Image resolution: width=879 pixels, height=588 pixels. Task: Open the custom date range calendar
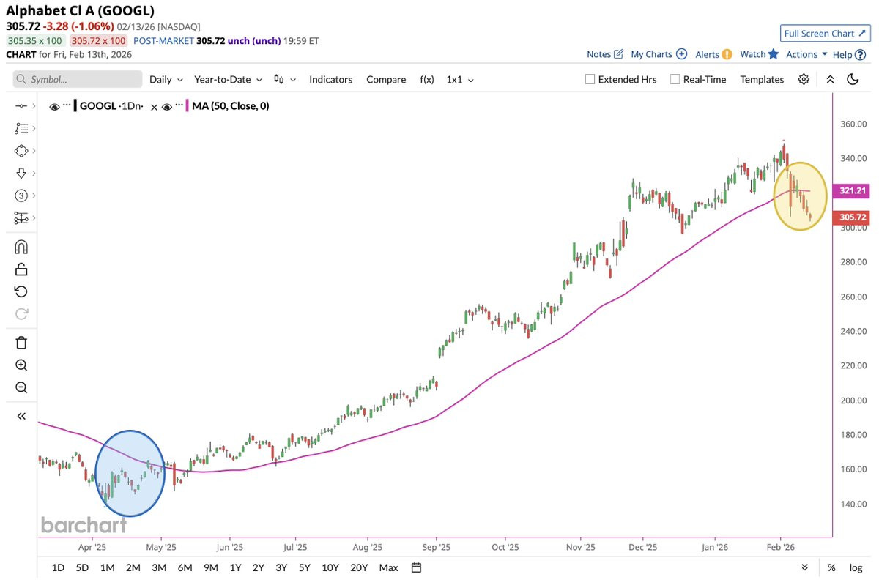pyautogui.click(x=416, y=567)
